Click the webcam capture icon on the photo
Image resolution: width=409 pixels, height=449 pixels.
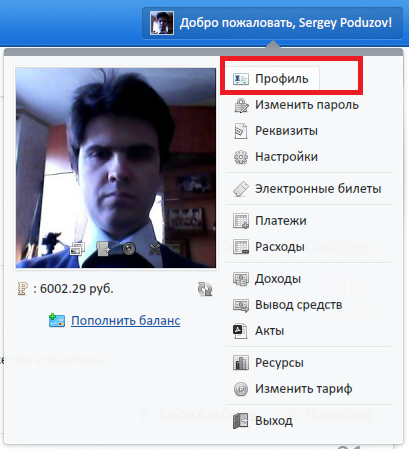(129, 249)
